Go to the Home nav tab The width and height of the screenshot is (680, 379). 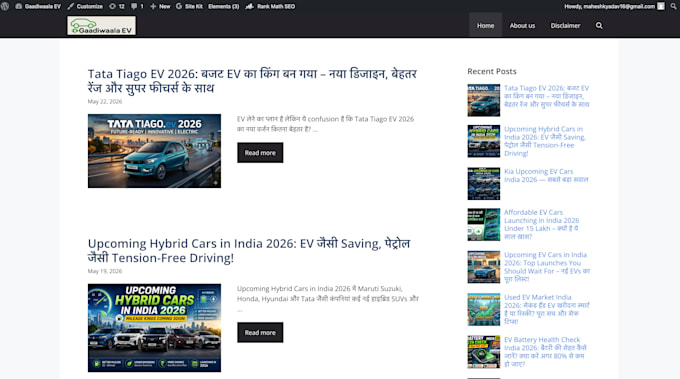tap(485, 26)
